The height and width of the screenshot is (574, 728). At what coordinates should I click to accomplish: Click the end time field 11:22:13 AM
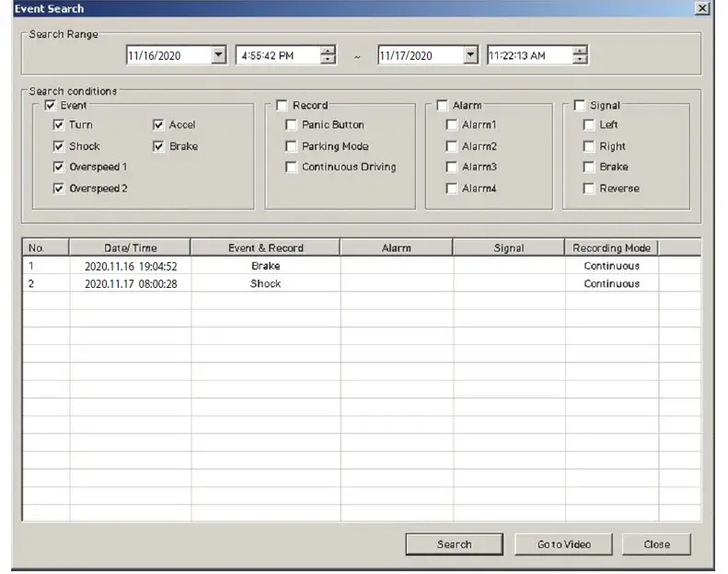[x=530, y=55]
